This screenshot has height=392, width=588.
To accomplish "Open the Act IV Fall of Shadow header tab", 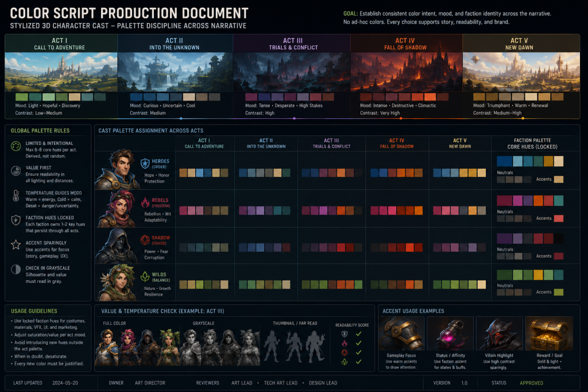I will (x=407, y=44).
